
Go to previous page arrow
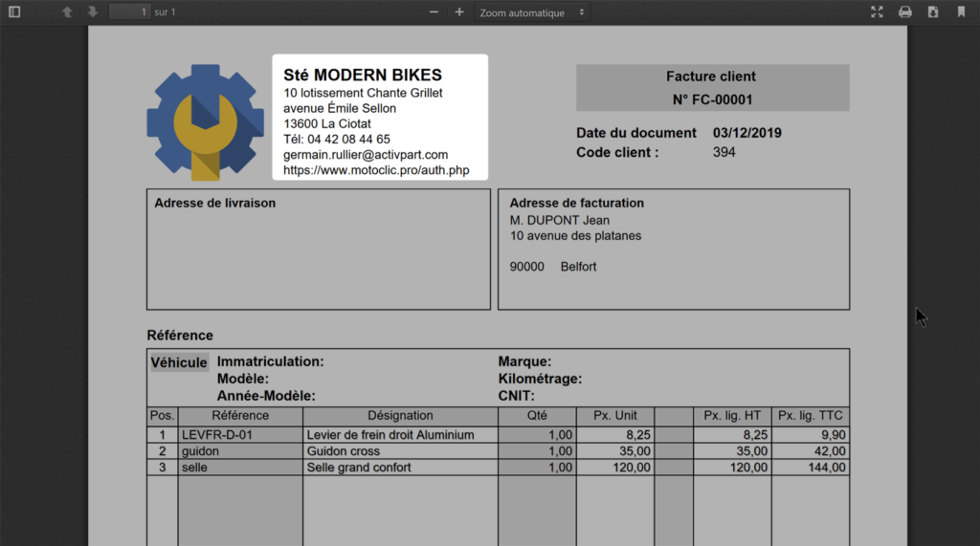67,12
